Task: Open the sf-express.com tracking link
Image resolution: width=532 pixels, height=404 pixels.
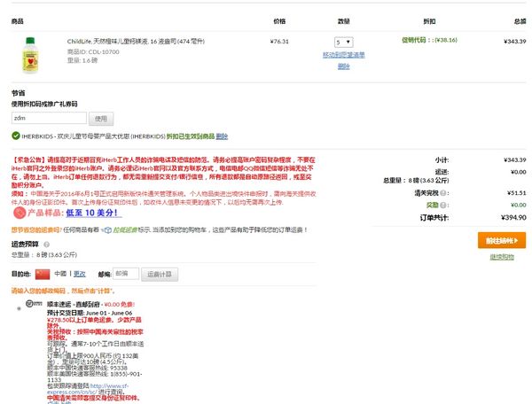Action: coord(88,389)
